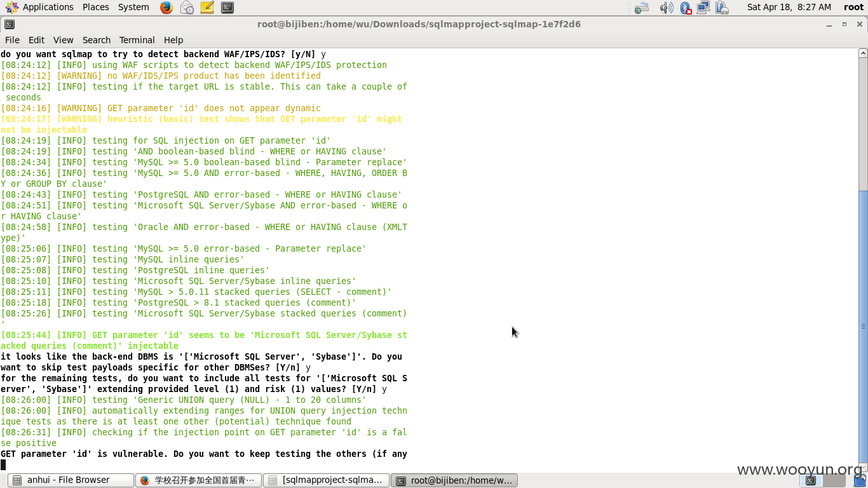Image resolution: width=868 pixels, height=488 pixels.
Task: Maximize the terminal window
Action: 844,24
